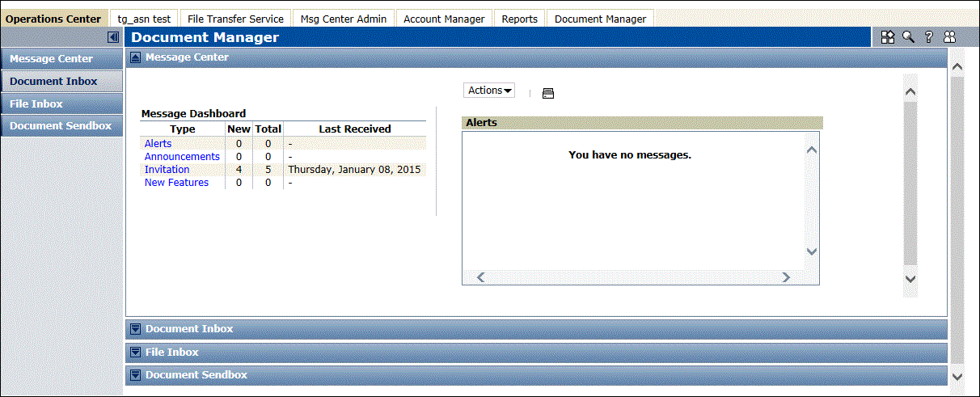Image resolution: width=980 pixels, height=397 pixels.
Task: Open help with the question mark icon
Action: (929, 37)
